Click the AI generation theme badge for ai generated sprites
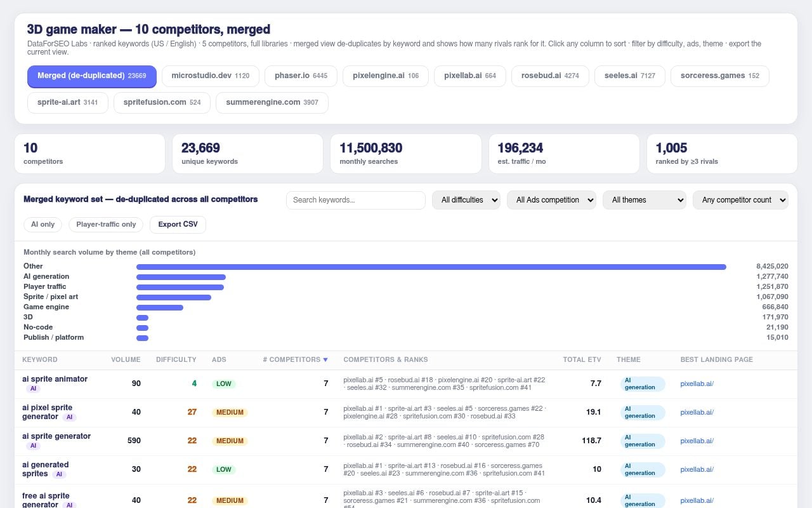812x508 pixels. point(642,469)
